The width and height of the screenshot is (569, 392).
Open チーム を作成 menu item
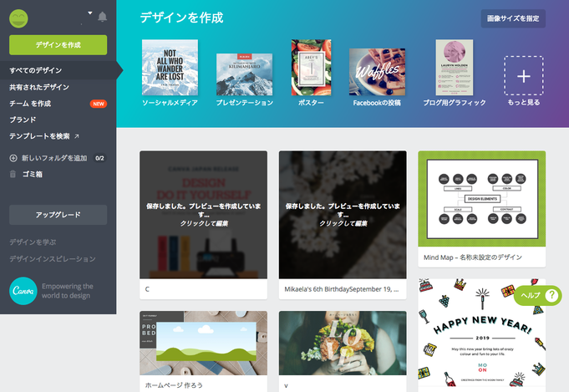tap(30, 104)
